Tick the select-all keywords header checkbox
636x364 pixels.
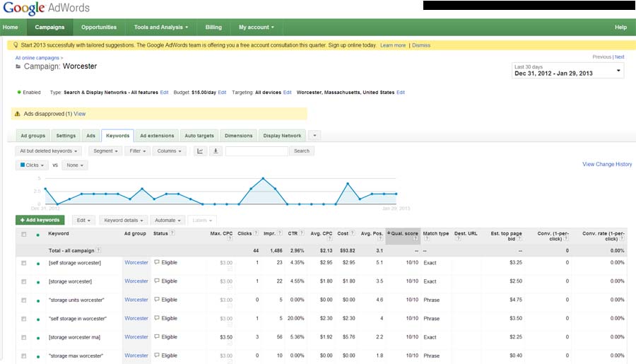pyautogui.click(x=24, y=234)
